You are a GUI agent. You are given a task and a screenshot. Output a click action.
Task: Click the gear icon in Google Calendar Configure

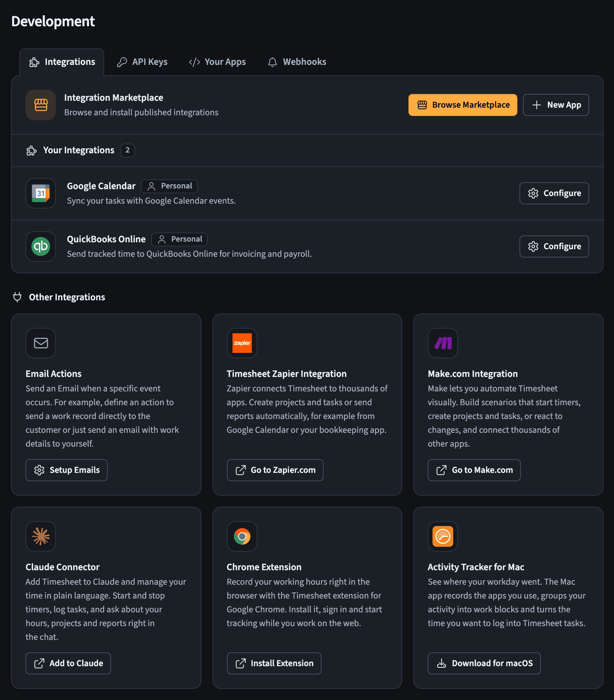click(533, 193)
